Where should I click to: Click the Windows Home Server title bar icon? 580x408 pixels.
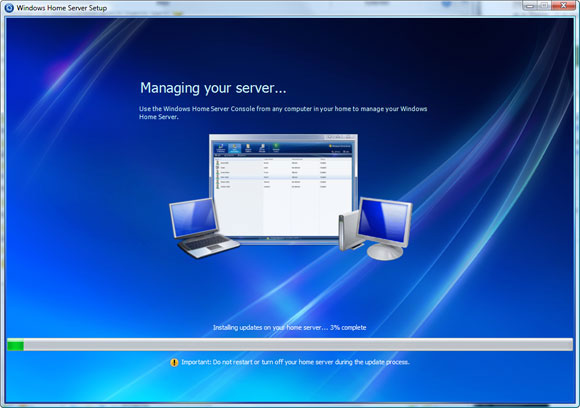tap(9, 8)
